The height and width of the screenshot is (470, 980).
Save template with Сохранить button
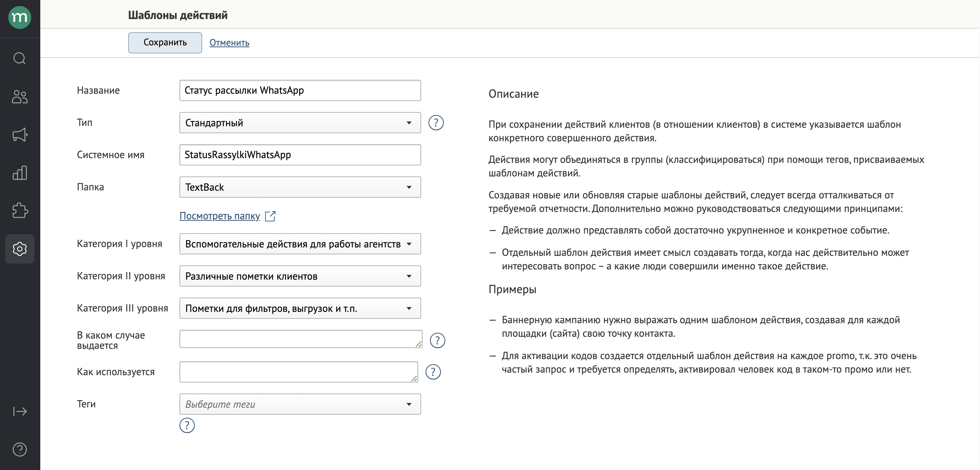tap(165, 42)
